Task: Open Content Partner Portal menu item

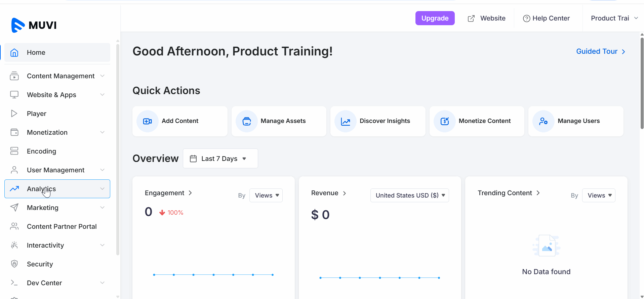Action: pyautogui.click(x=62, y=226)
